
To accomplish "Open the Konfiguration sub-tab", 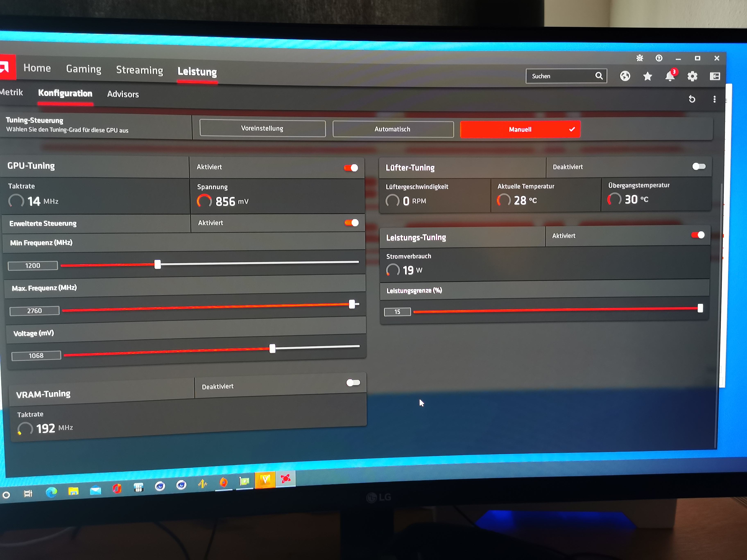I will [x=65, y=93].
